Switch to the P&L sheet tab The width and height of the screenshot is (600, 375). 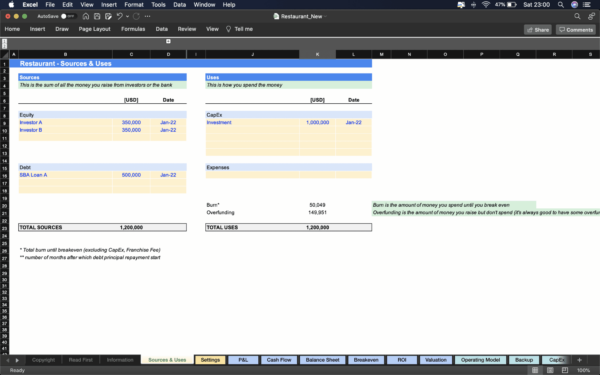coord(243,360)
